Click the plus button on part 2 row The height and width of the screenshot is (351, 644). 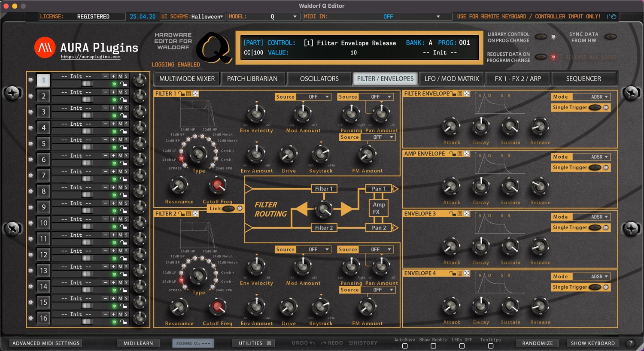click(113, 92)
